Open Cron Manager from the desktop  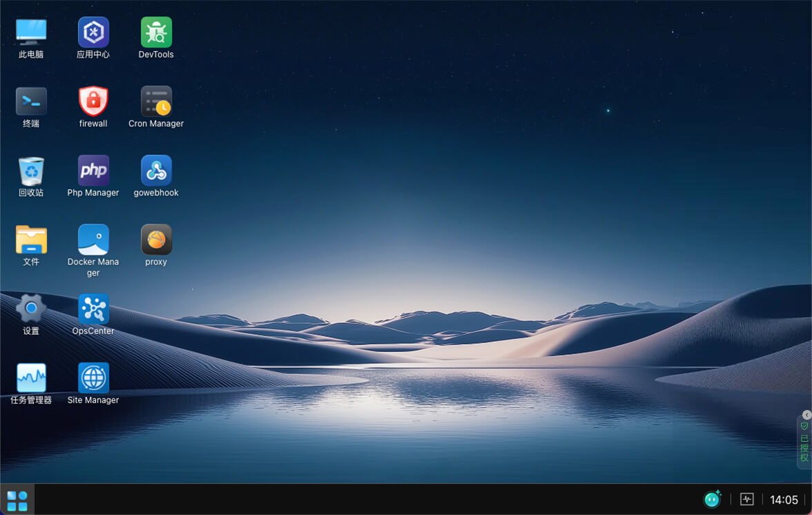point(156,101)
